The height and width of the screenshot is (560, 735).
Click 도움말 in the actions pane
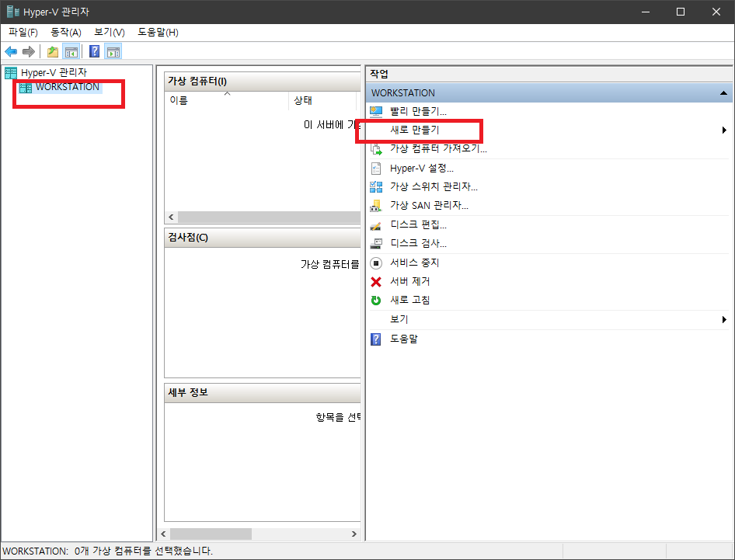click(403, 339)
